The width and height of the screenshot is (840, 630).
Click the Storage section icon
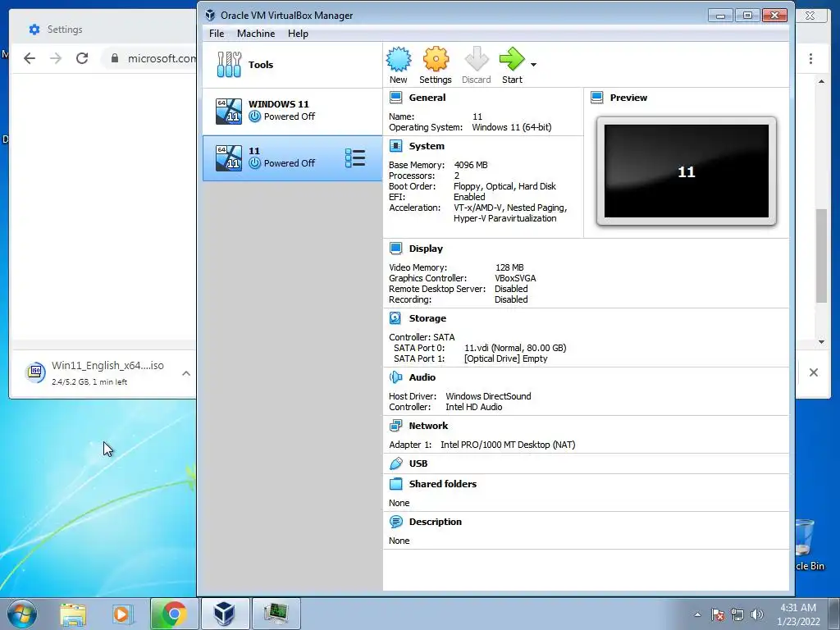click(x=396, y=318)
